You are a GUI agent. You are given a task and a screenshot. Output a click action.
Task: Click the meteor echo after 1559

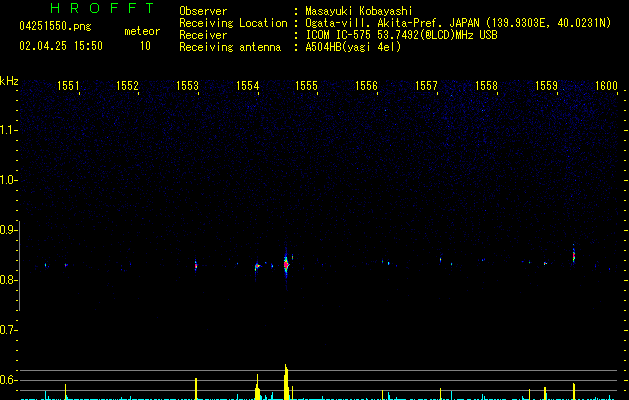574,255
